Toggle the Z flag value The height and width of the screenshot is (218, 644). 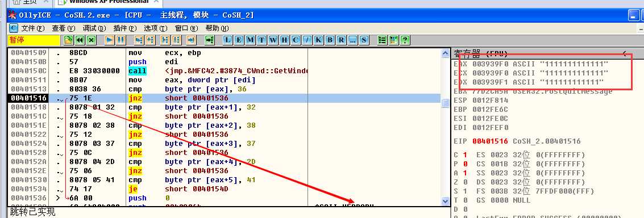click(465, 182)
